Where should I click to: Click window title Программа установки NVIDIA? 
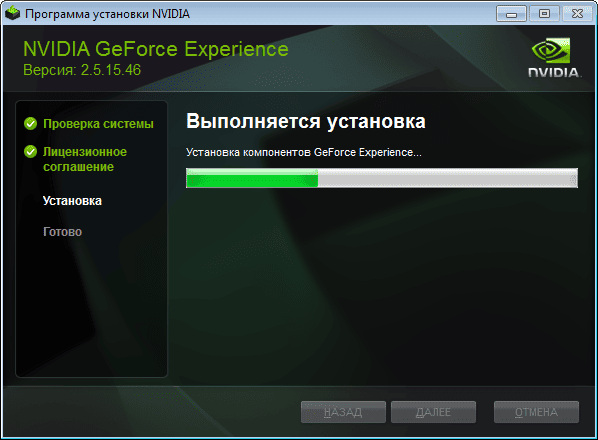[x=107, y=14]
